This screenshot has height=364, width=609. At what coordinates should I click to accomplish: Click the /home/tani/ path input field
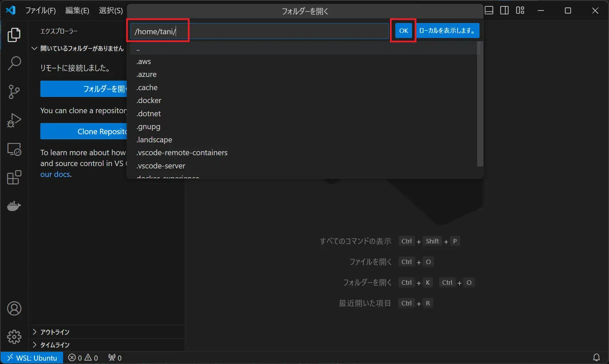coord(259,31)
